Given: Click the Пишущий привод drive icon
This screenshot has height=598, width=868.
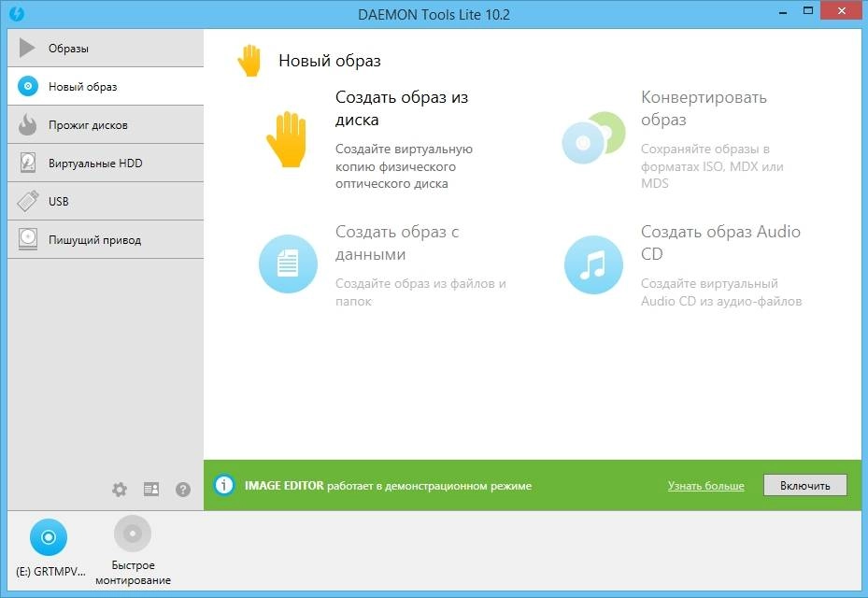Looking at the screenshot, I should pos(28,239).
